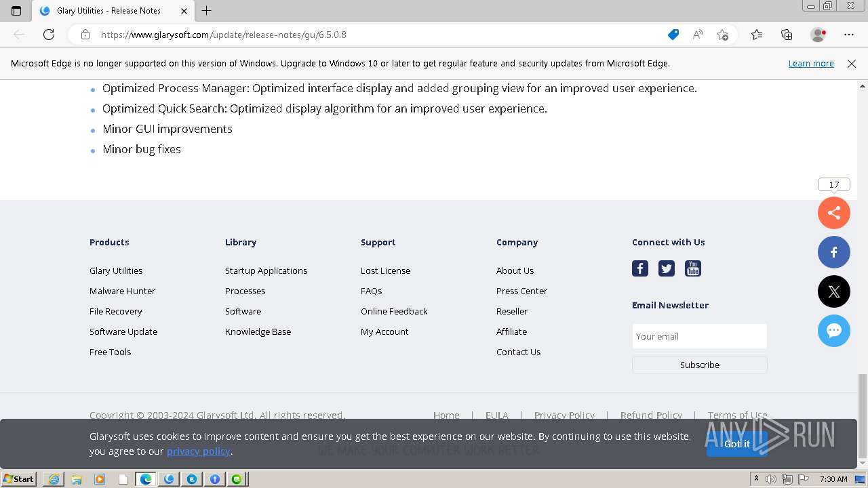Open the Processes library link

(x=245, y=291)
